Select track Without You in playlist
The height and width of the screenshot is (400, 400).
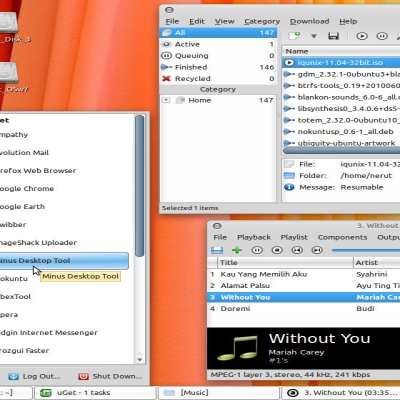pyautogui.click(x=303, y=297)
